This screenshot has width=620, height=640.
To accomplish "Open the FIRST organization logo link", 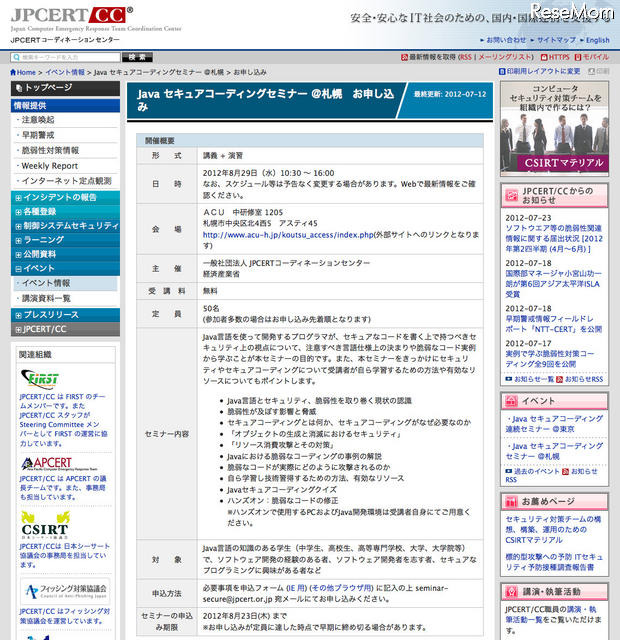I will (x=40, y=379).
